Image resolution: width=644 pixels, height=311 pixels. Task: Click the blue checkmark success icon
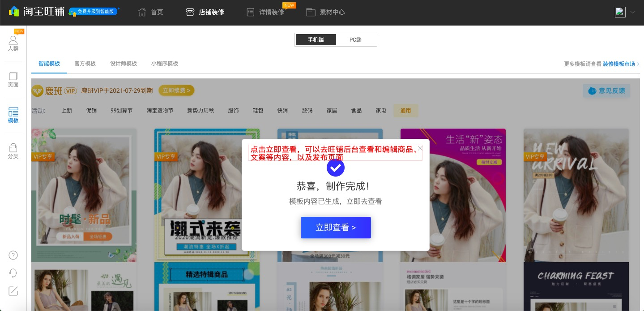click(x=336, y=168)
